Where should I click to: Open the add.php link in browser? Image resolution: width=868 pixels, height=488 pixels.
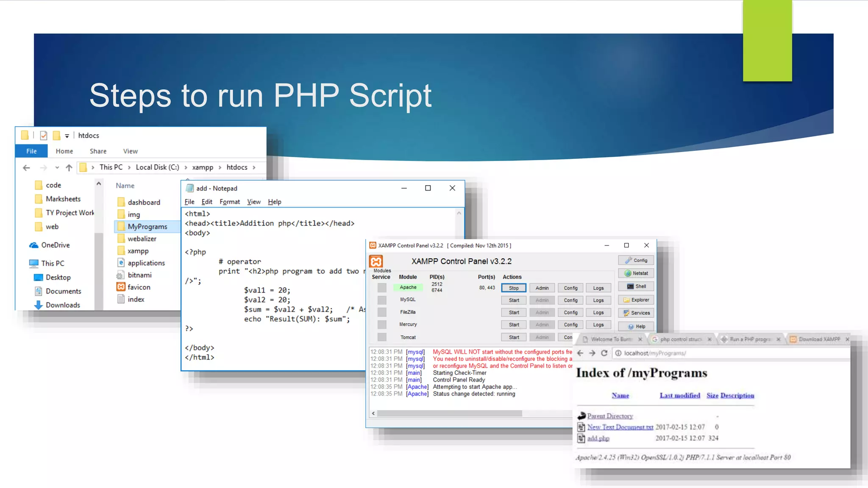(x=598, y=438)
